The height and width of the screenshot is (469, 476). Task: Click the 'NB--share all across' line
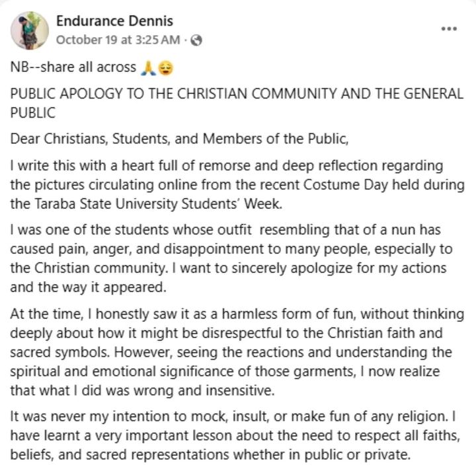[x=73, y=67]
